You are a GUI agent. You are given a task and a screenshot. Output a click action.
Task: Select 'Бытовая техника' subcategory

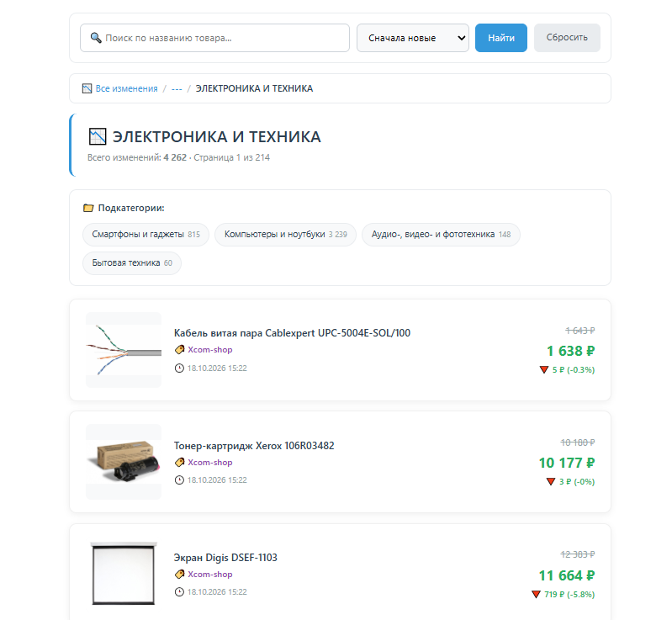pos(132,262)
